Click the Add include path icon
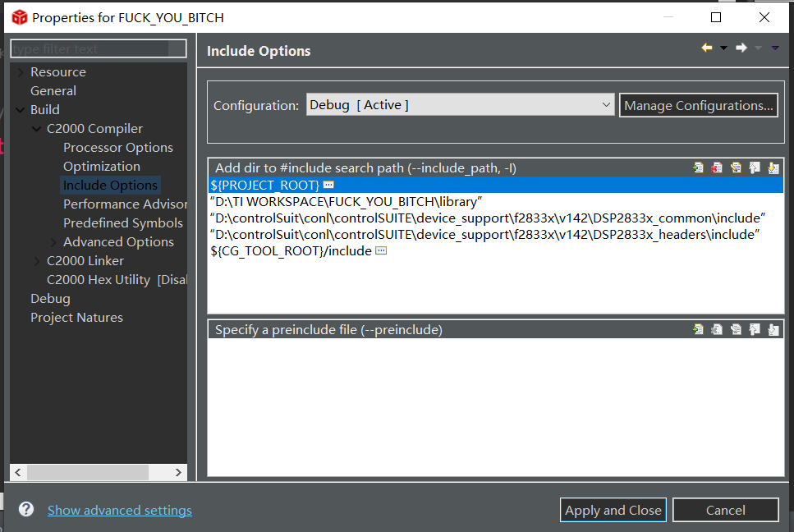This screenshot has height=532, width=794. click(x=698, y=168)
